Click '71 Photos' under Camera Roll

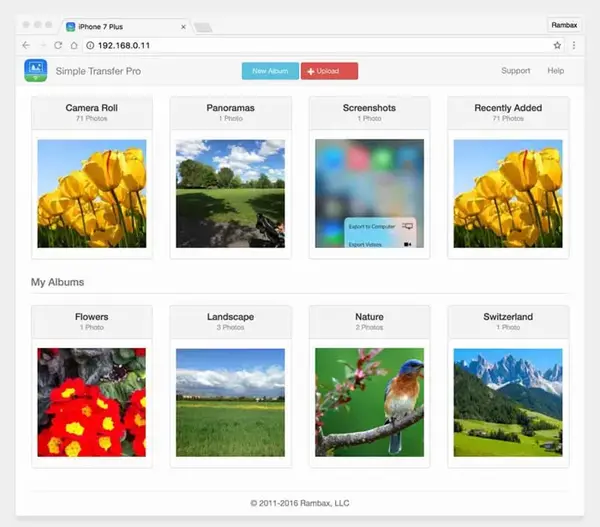[x=91, y=118]
